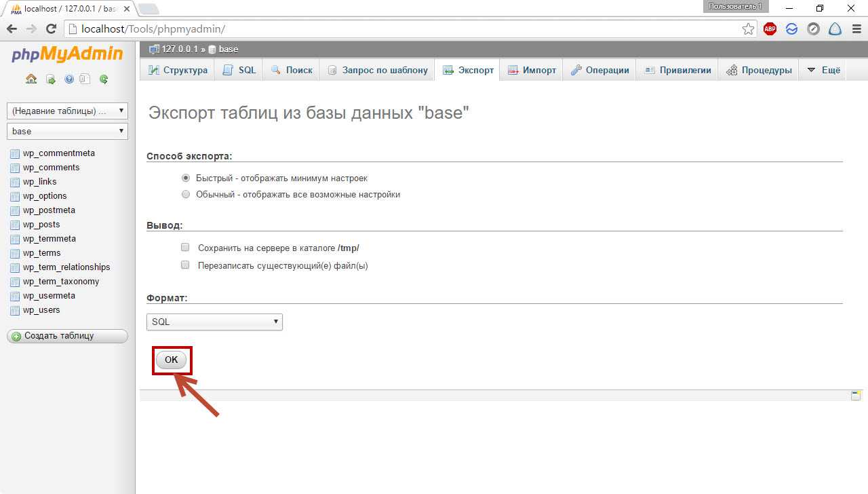This screenshot has height=494, width=868.
Task: Click the blue question mark documentation icon
Action: click(68, 79)
